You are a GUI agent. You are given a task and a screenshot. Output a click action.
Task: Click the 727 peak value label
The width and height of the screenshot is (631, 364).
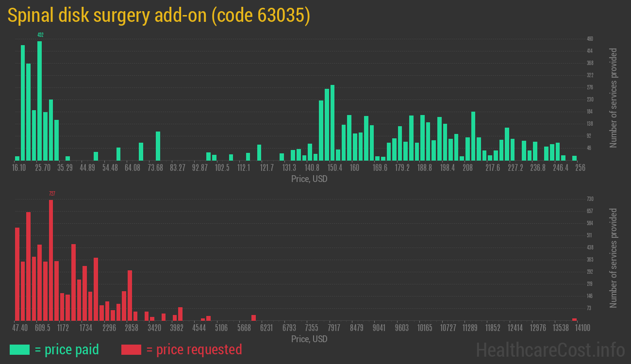[x=52, y=194]
